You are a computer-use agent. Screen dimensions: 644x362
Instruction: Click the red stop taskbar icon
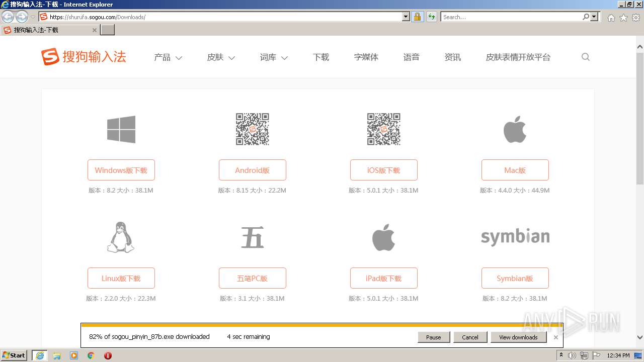click(108, 355)
